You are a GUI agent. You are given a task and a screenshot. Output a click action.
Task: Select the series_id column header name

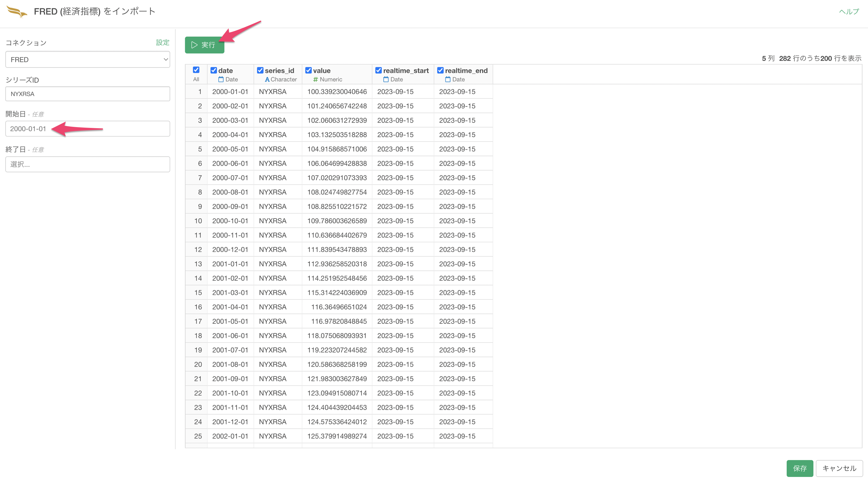[279, 70]
